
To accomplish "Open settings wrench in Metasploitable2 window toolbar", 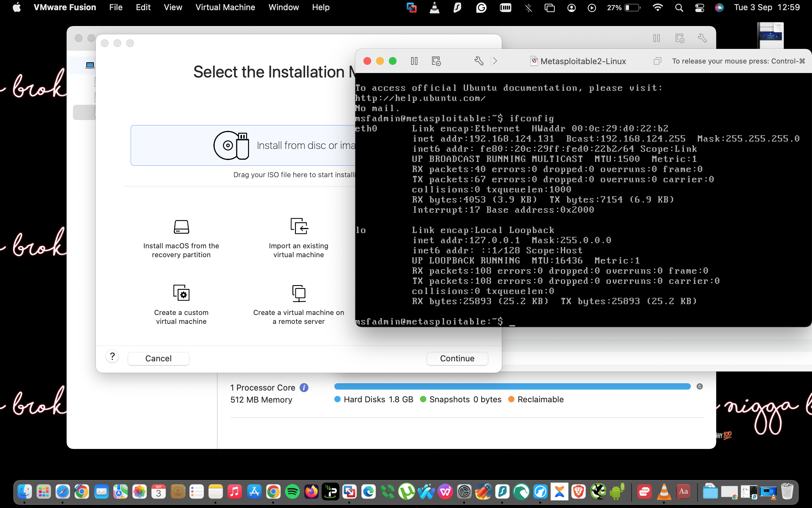I will pyautogui.click(x=479, y=61).
